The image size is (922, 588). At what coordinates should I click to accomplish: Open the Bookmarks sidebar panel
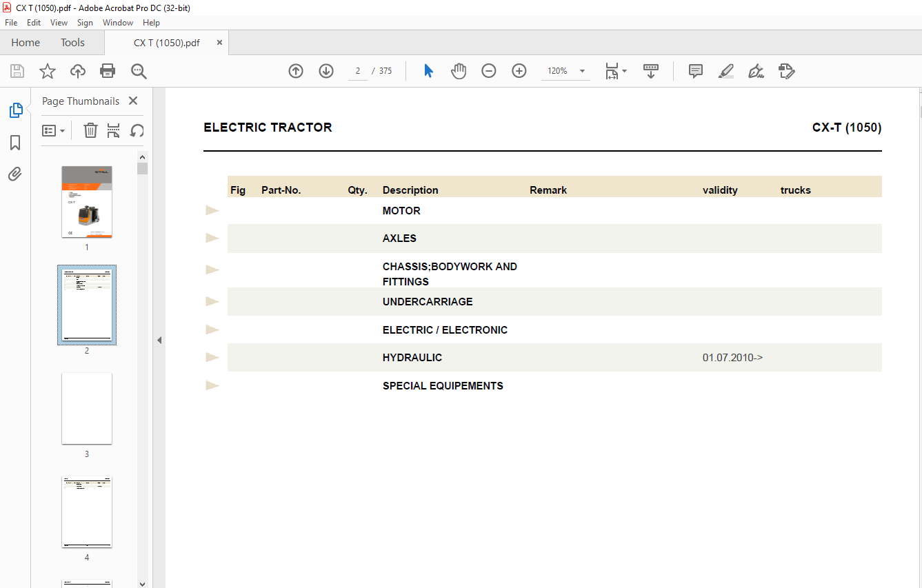coord(15,142)
